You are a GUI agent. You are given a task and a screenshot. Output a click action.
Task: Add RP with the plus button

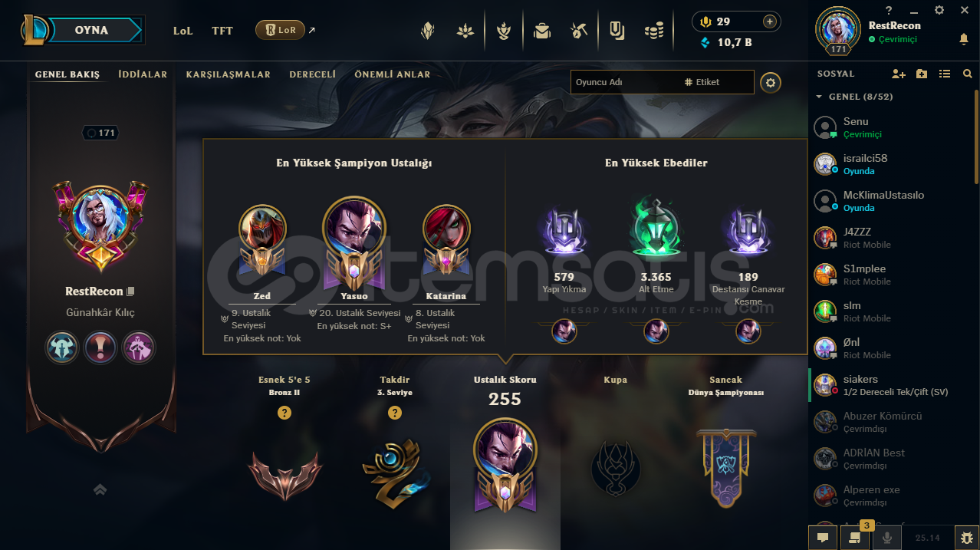(770, 21)
